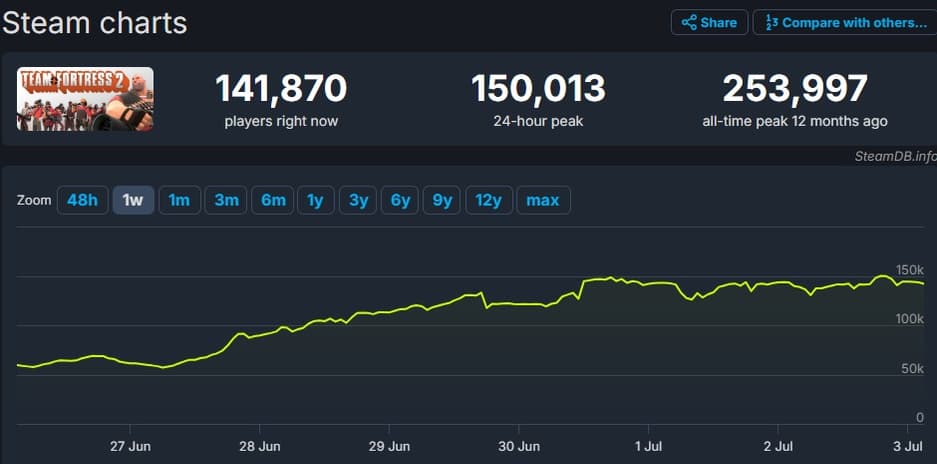Click the 27 Jun axis label
The image size is (937, 464).
pos(130,446)
